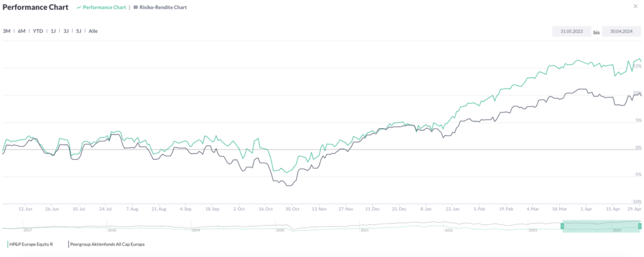Select the 1J time range

[53, 31]
